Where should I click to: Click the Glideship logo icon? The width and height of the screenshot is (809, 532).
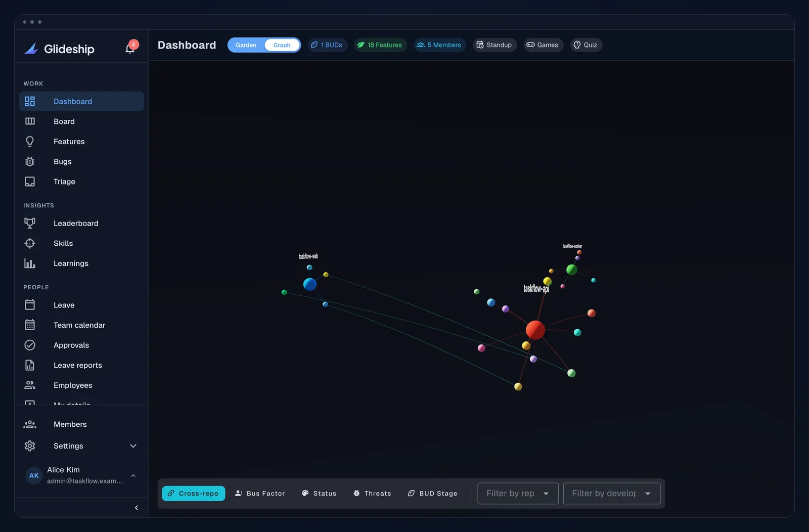31,49
